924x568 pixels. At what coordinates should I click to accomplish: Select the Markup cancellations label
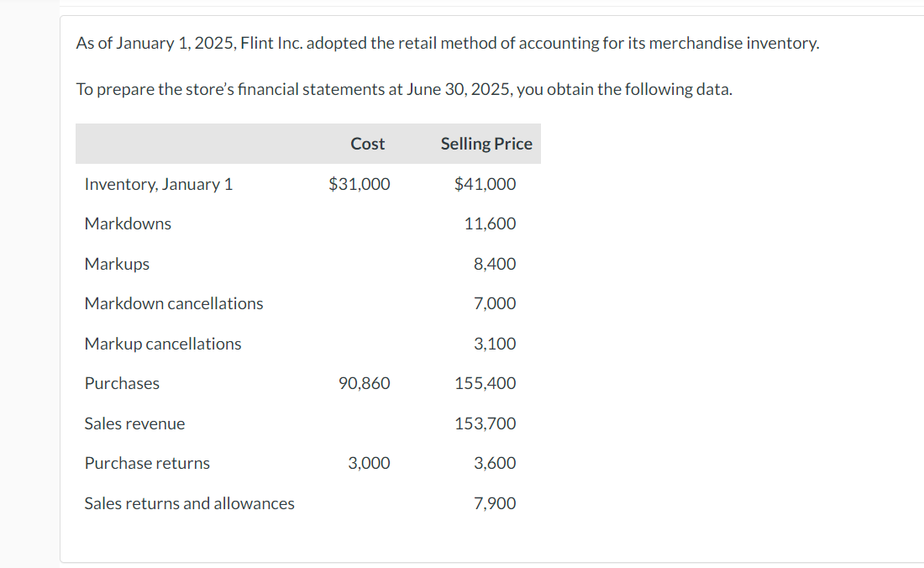tap(163, 344)
